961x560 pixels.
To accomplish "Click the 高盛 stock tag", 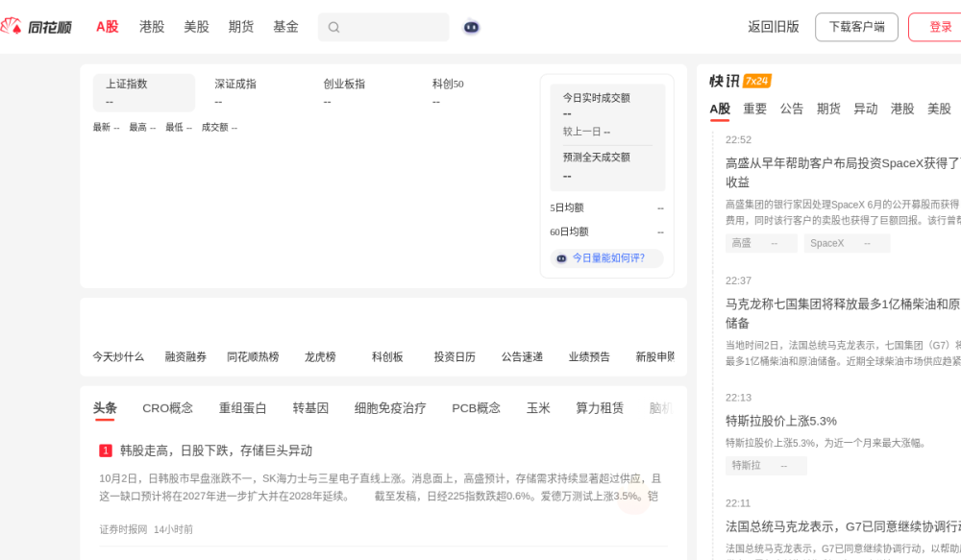I will click(761, 244).
